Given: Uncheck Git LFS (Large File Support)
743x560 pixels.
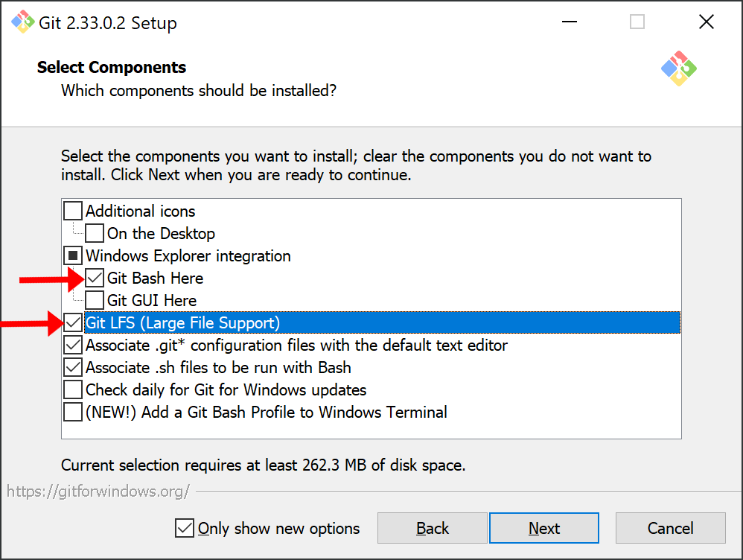Looking at the screenshot, I should 73,322.
